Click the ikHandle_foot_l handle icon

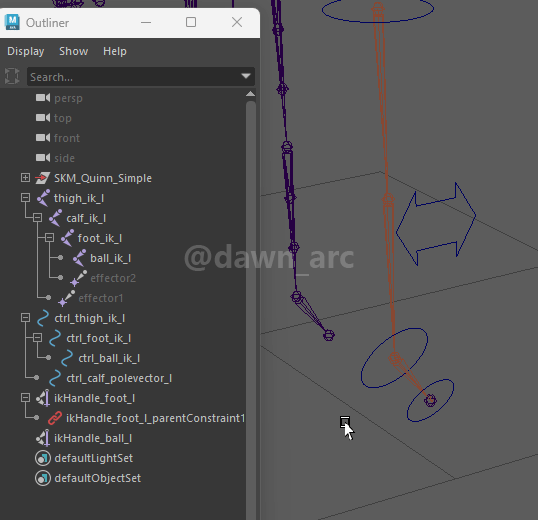(43, 398)
